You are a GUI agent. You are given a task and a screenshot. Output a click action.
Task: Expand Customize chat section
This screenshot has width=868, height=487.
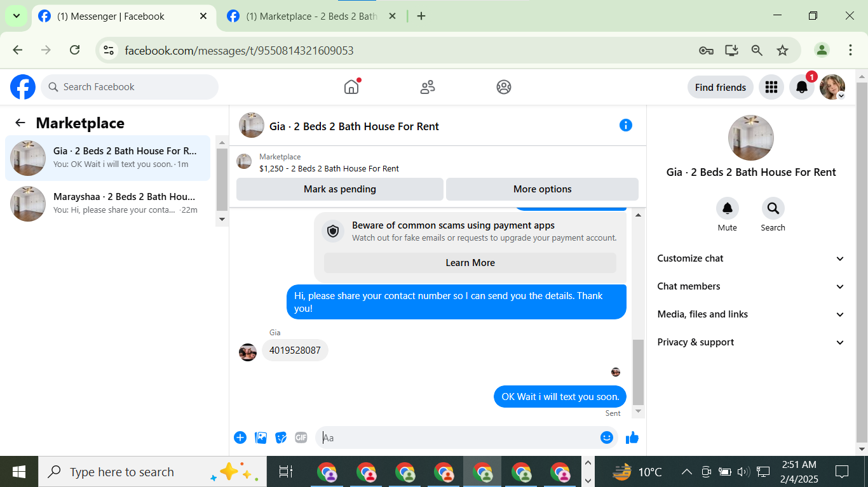[751, 258]
